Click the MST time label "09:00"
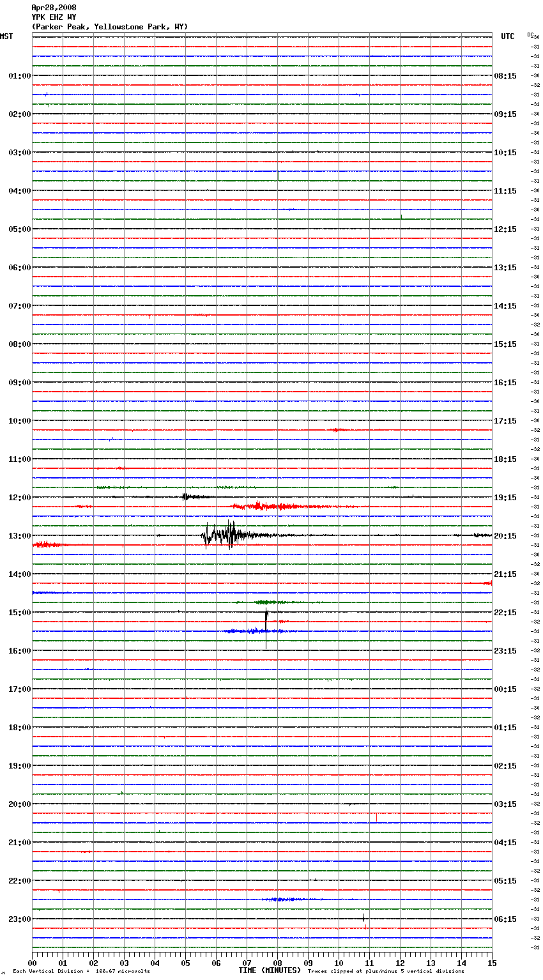 (x=20, y=383)
